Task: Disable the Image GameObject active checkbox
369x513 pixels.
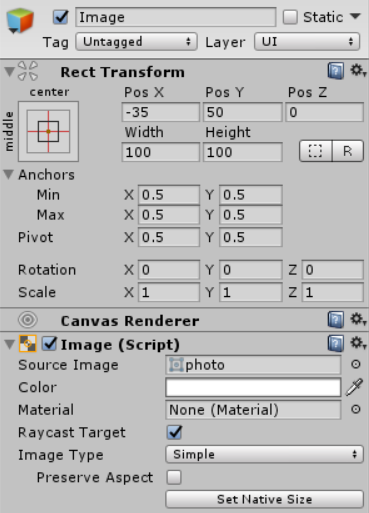Action: point(61,17)
